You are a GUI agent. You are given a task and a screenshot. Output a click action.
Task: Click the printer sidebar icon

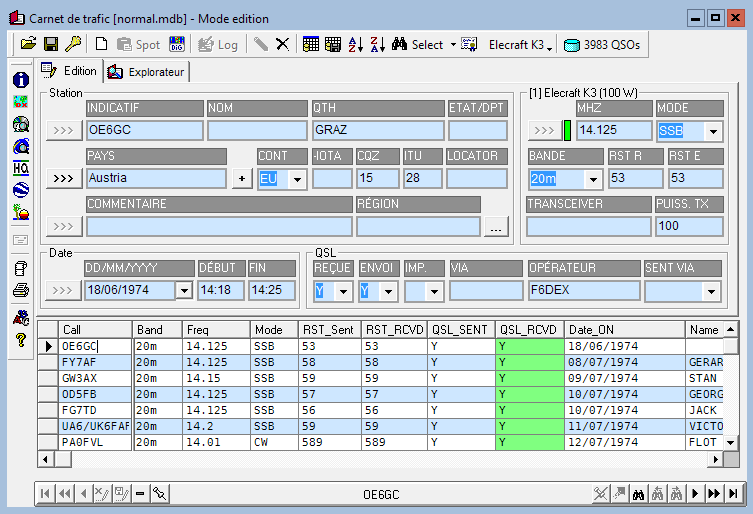pyautogui.click(x=21, y=290)
